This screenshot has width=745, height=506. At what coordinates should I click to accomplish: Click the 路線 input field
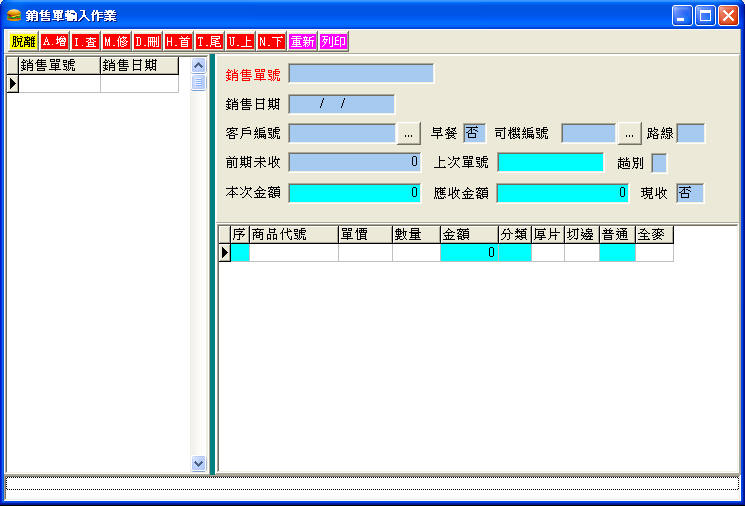690,134
